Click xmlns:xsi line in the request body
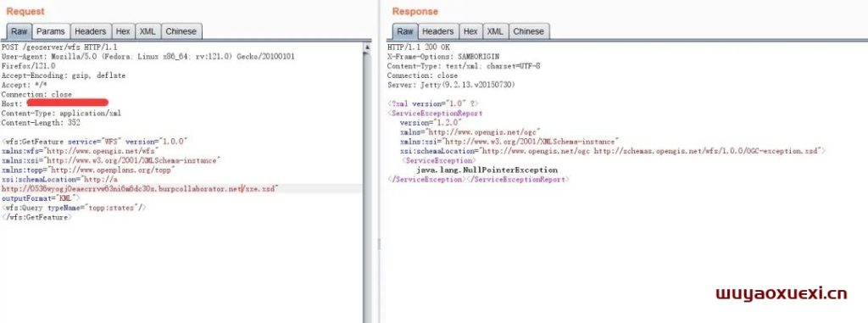The width and height of the screenshot is (868, 323). pyautogui.click(x=111, y=160)
